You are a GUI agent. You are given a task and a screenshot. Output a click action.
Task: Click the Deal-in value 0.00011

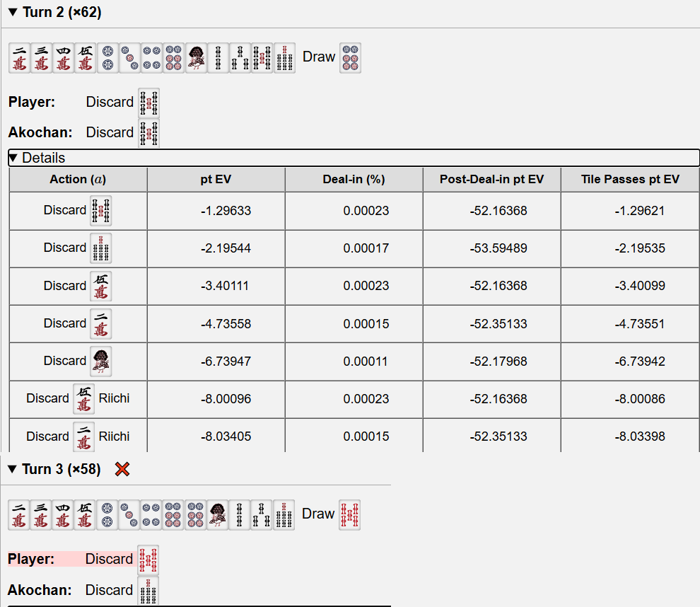(366, 362)
